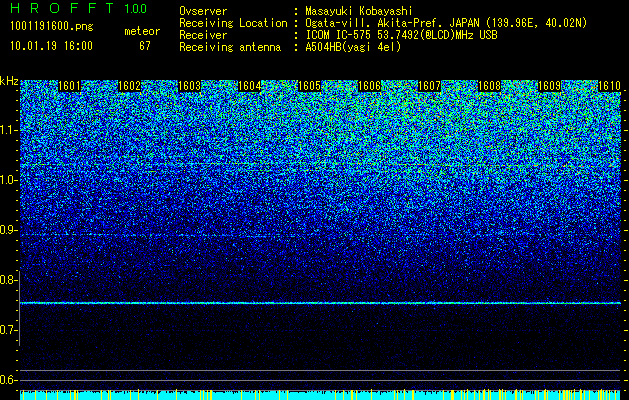The width and height of the screenshot is (629, 400).
Task: Click the 1605 time marker
Action: tap(309, 86)
